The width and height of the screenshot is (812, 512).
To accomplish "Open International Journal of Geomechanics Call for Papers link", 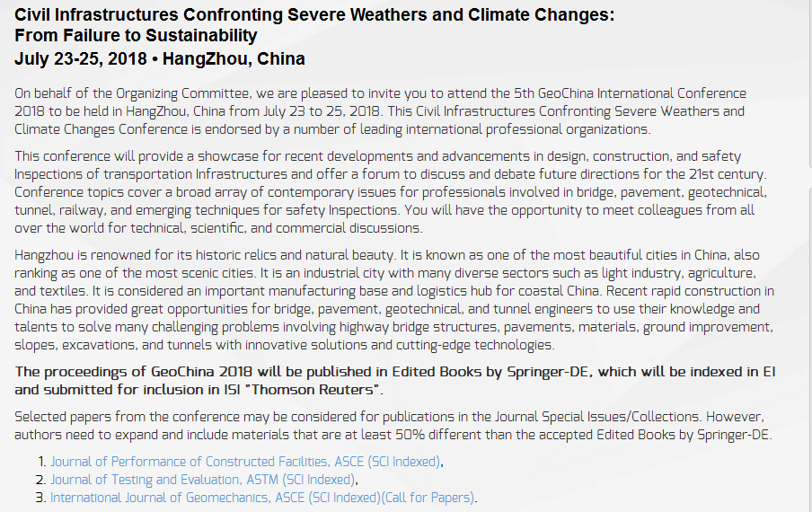I will [x=262, y=498].
